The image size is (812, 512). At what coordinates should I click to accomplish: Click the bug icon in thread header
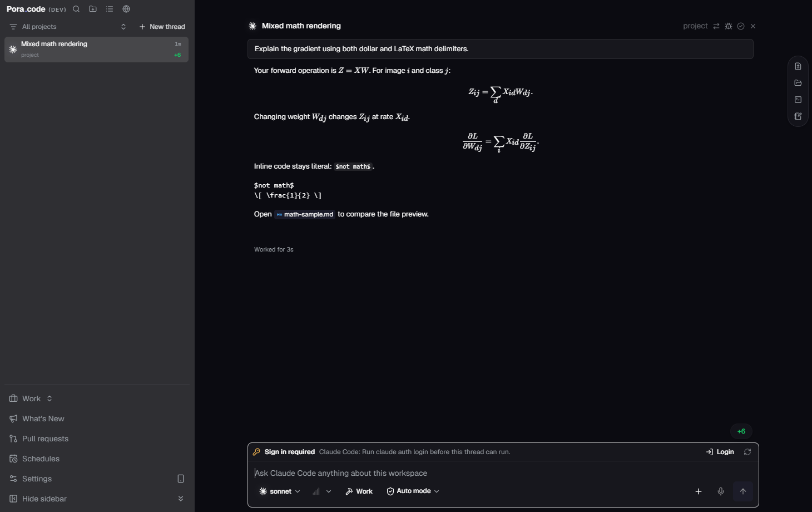729,26
